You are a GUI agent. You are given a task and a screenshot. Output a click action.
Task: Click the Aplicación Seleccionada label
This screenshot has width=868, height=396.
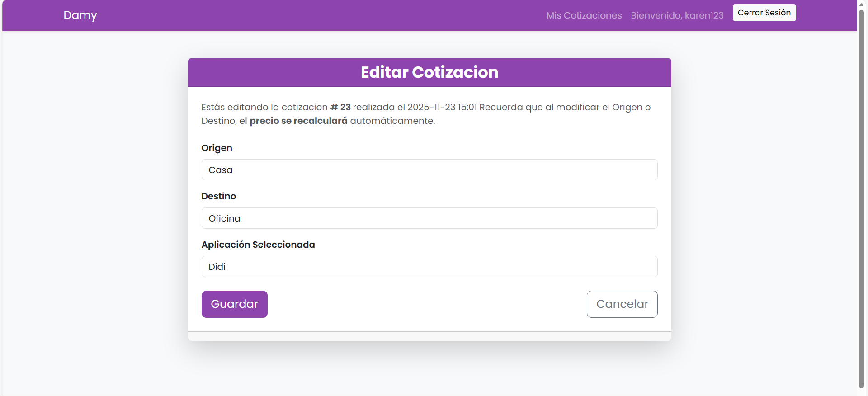[x=258, y=245]
